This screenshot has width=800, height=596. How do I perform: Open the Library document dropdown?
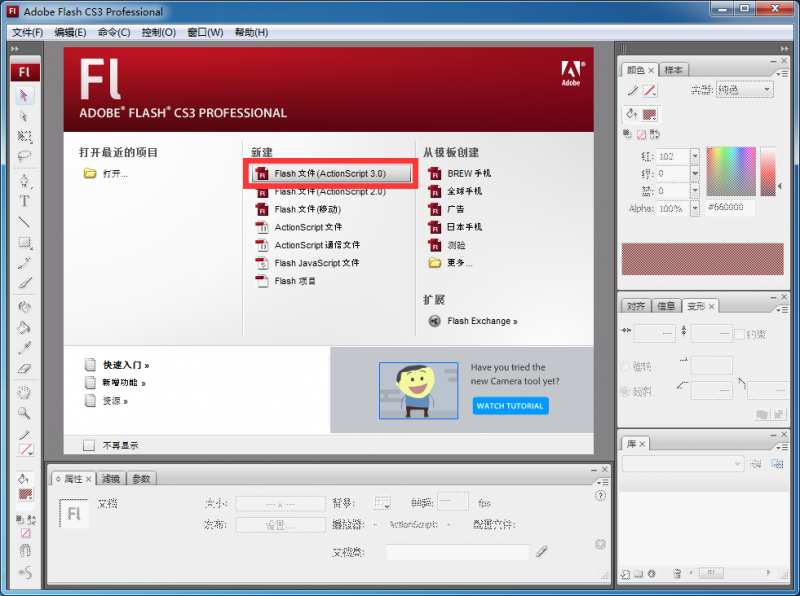pos(682,464)
